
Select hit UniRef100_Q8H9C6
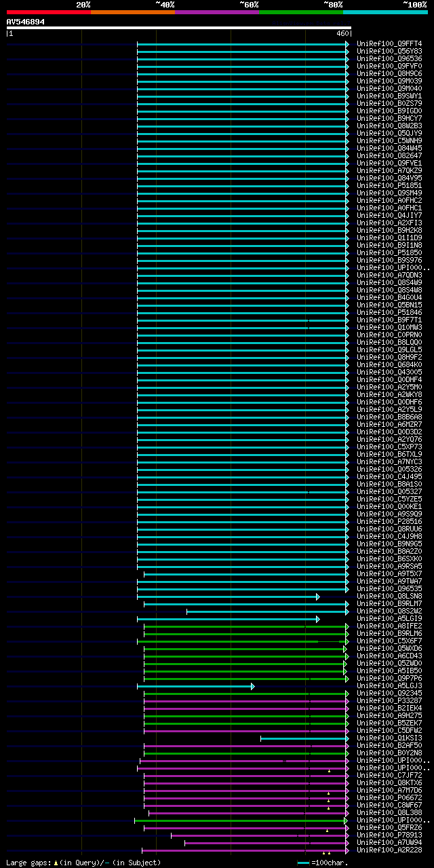tap(389, 73)
